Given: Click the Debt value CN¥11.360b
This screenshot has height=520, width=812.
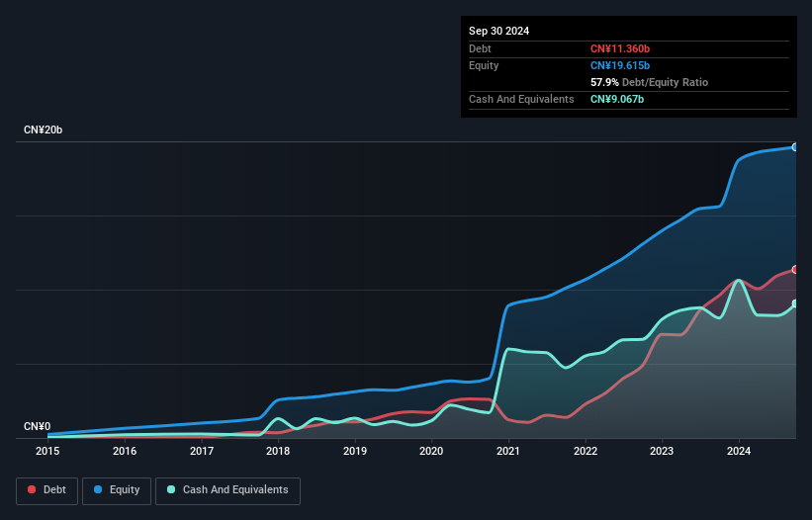Looking at the screenshot, I should click(620, 48).
